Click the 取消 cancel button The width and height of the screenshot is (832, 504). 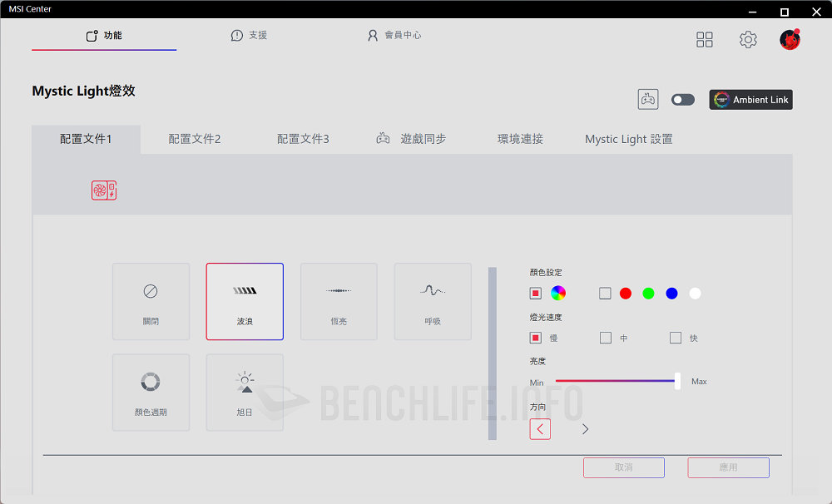[624, 467]
